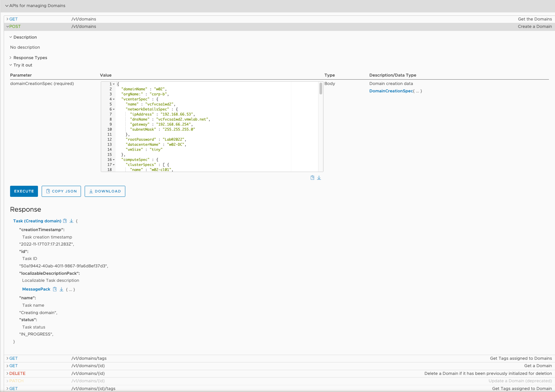Click the "IN_PROGRESS" status value
555x392 pixels.
[36, 334]
